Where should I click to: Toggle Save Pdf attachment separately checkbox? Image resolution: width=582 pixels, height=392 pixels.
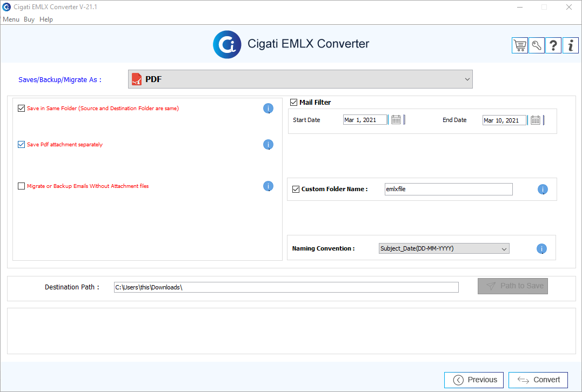click(x=21, y=145)
